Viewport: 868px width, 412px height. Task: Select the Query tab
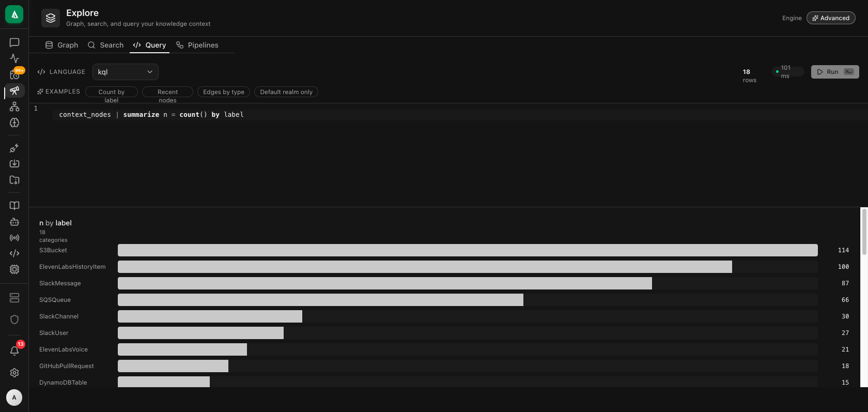click(149, 45)
